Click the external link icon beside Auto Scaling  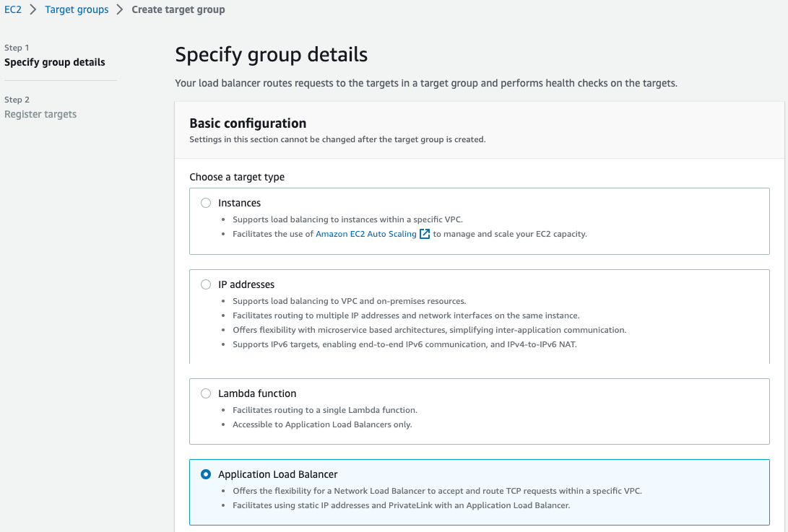coord(425,234)
